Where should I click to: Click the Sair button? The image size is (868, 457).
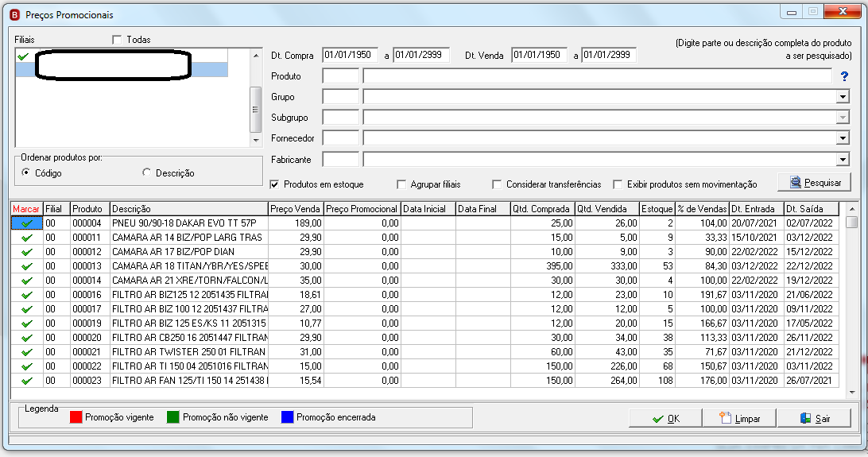point(814,418)
